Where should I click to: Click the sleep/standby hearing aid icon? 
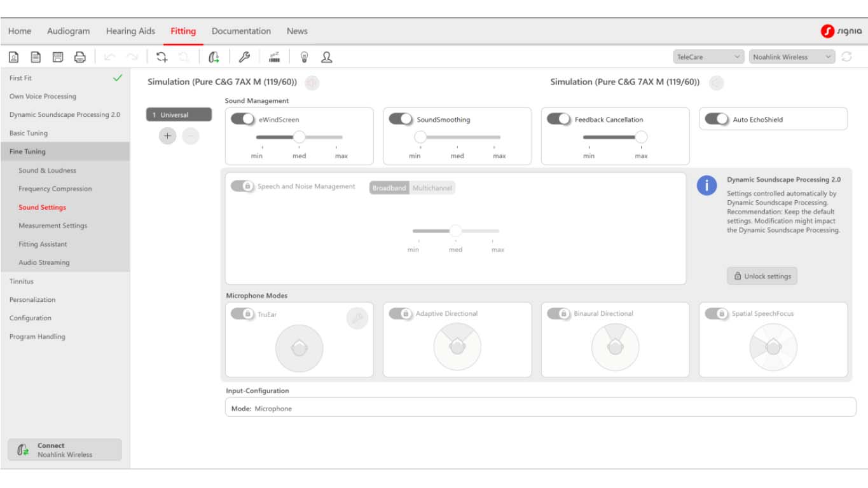pyautogui.click(x=274, y=57)
